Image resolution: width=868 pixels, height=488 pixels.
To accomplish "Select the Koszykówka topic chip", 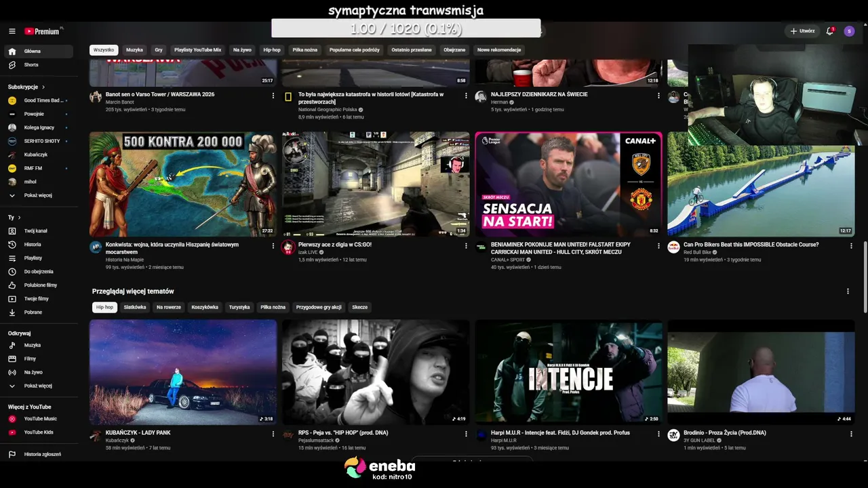I will 205,308.
